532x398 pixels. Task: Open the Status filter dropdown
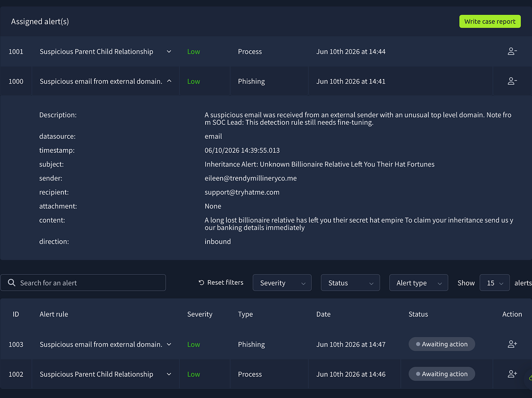coord(350,283)
